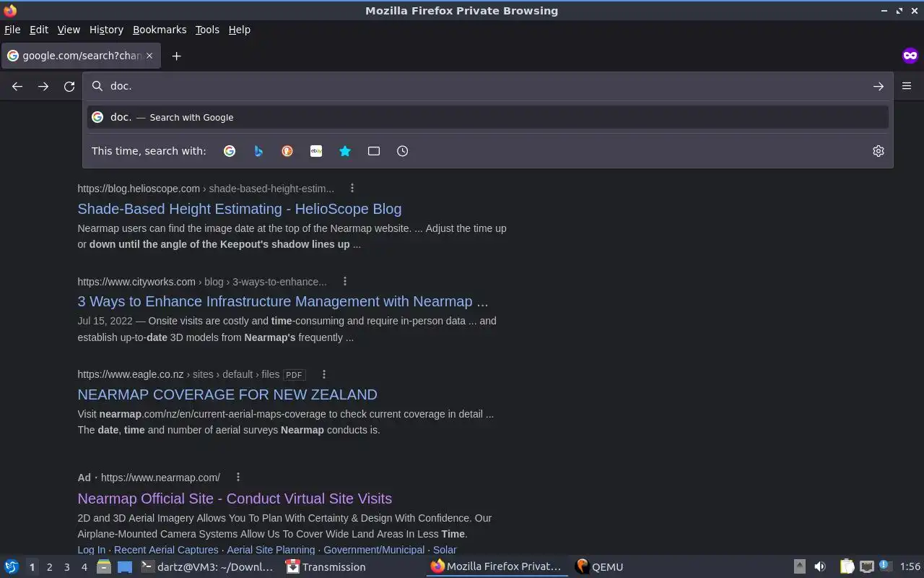Viewport: 924px width, 578px height.
Task: Open the clipboard manager tray icon
Action: (x=847, y=567)
